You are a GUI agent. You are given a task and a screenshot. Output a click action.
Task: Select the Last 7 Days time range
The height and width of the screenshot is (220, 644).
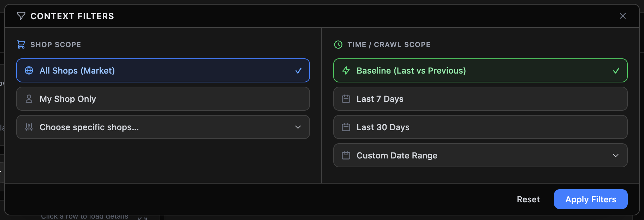tap(479, 99)
